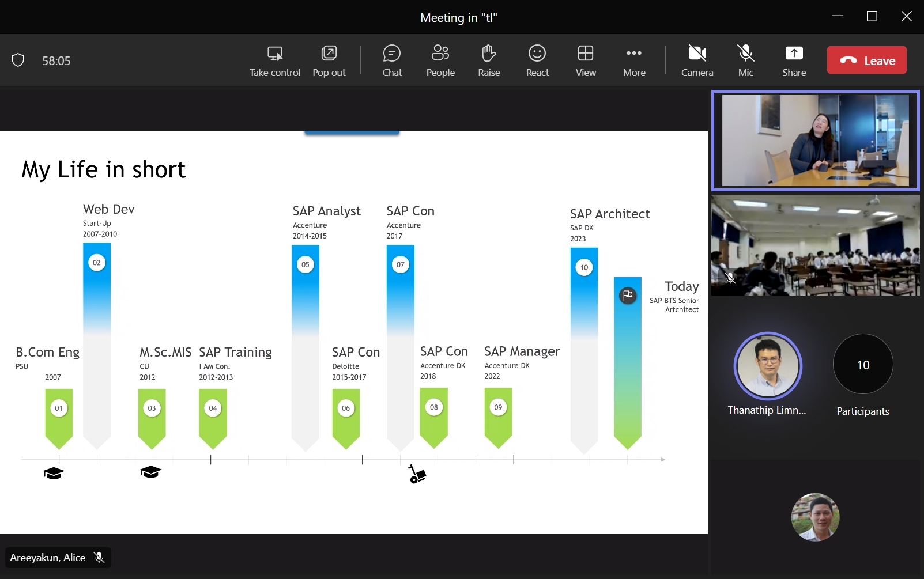Click Thanathip Limn's profile avatar

[x=767, y=366]
